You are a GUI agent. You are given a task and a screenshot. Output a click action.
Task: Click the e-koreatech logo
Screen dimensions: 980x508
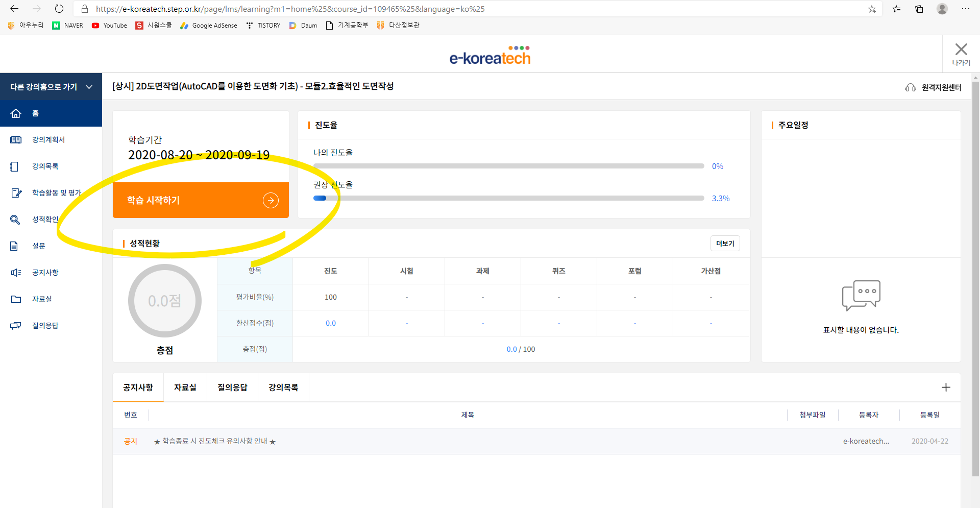point(490,55)
